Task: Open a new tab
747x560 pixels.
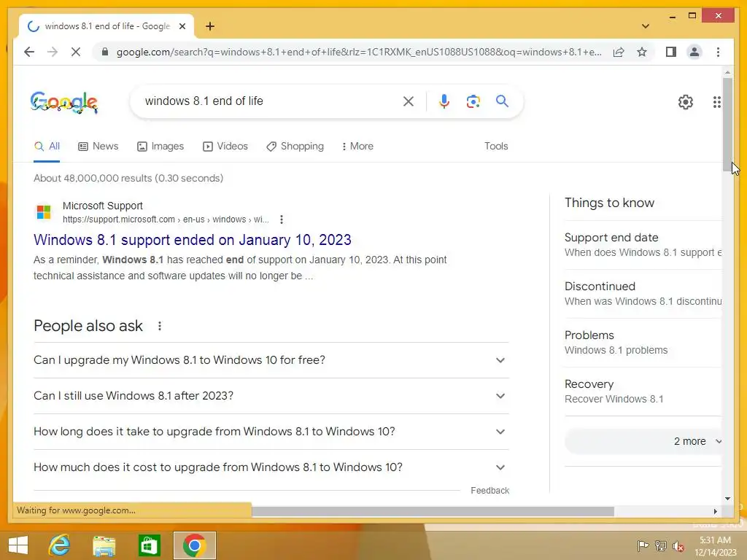Action: [x=210, y=26]
